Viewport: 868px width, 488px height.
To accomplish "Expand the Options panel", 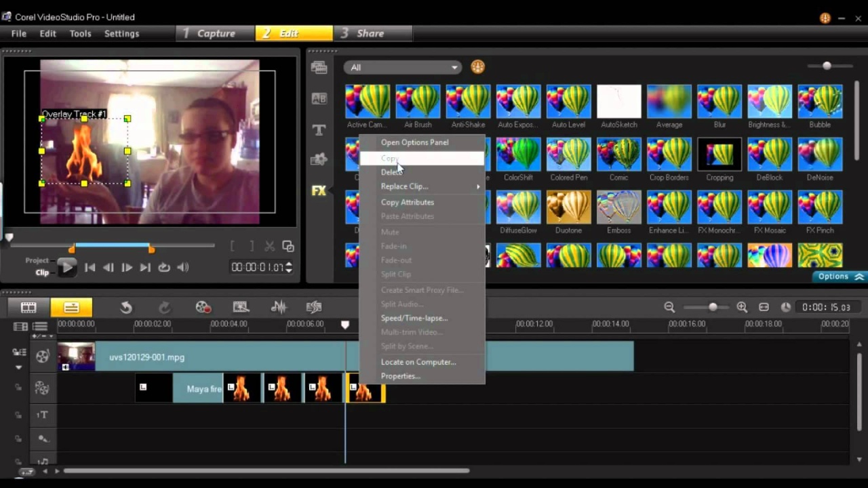I will [x=840, y=277].
